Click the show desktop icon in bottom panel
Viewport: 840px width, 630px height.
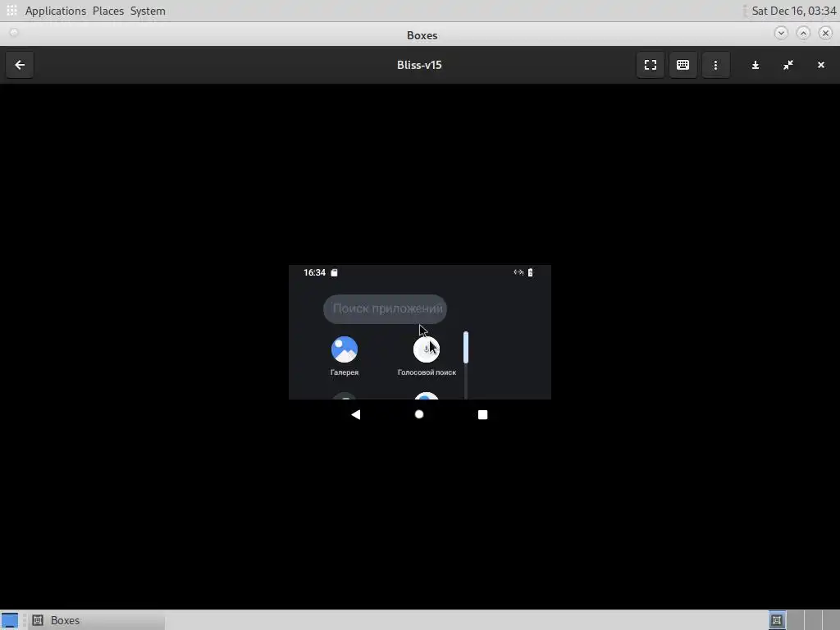[10, 620]
